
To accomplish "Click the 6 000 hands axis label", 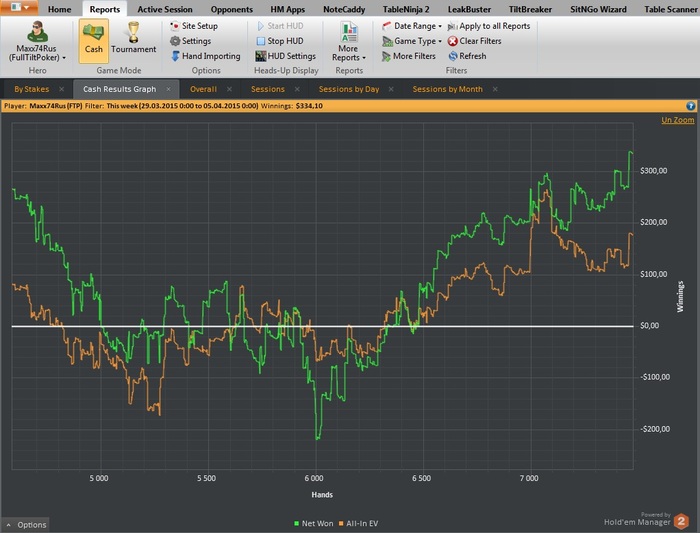I will coord(314,478).
